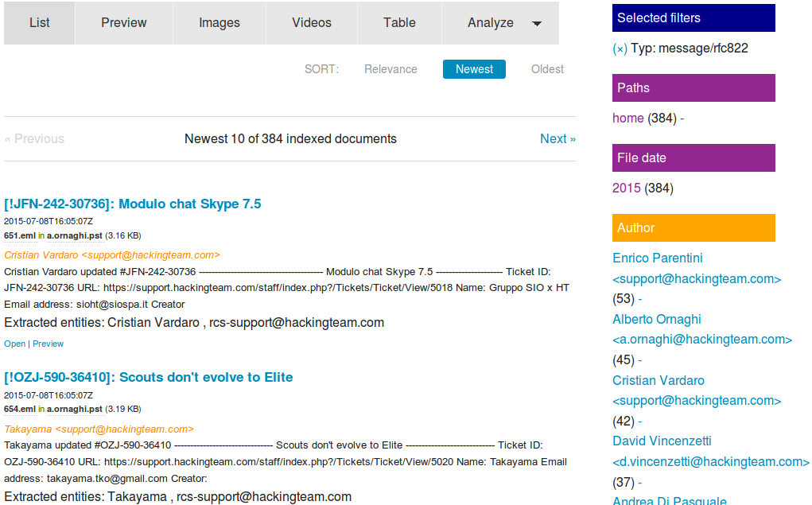Exclude author Alberto Ornaghi with the minus link

(640, 360)
